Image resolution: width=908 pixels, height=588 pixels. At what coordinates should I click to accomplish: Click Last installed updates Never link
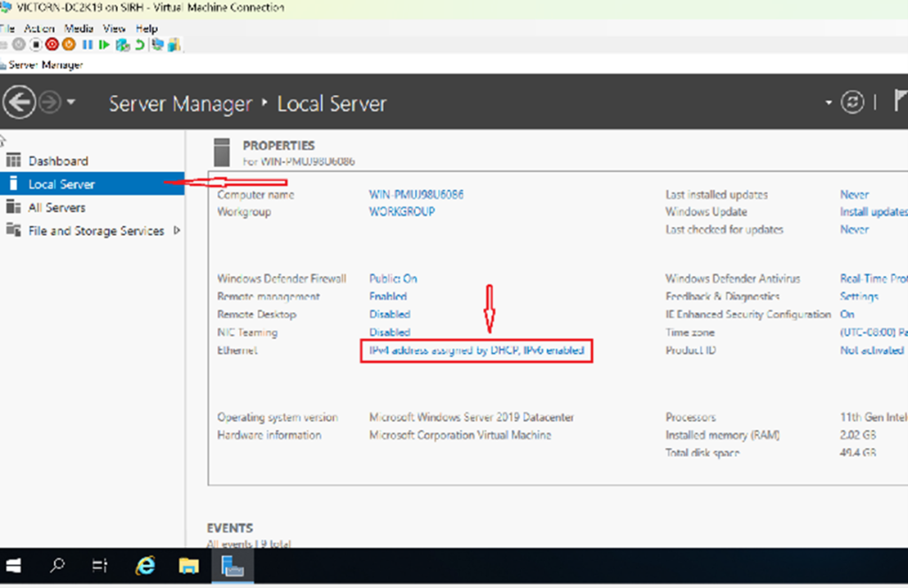point(855,194)
